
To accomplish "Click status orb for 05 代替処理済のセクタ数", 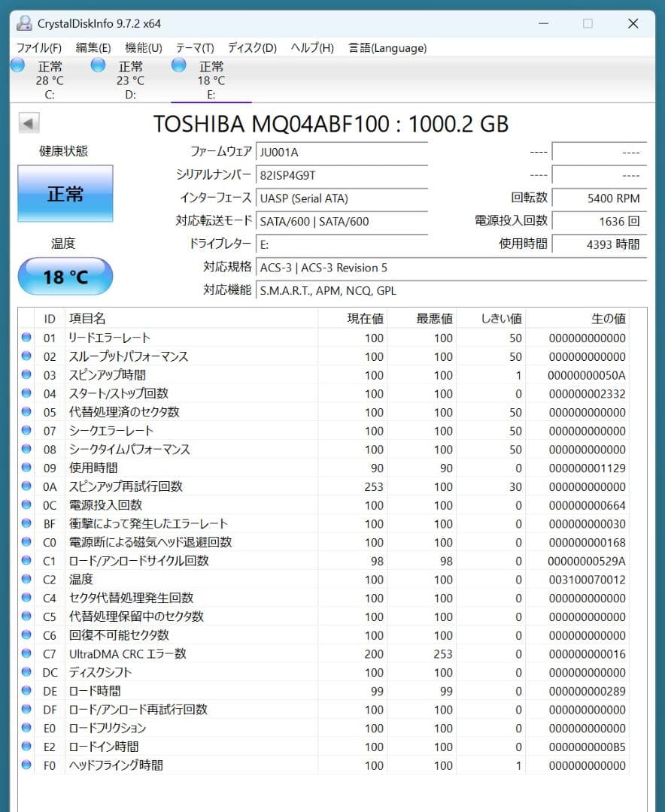I will (x=26, y=412).
